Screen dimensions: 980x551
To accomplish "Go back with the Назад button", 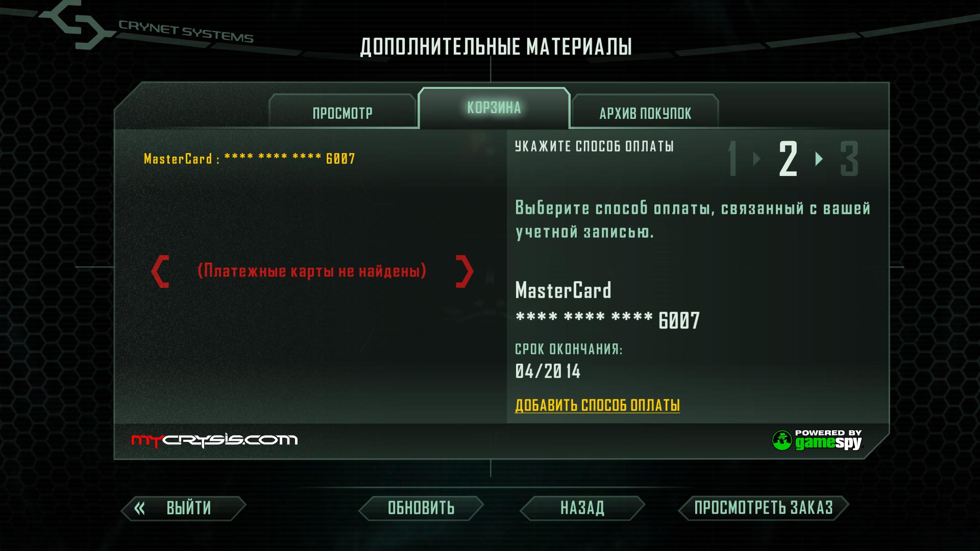I will (x=582, y=508).
